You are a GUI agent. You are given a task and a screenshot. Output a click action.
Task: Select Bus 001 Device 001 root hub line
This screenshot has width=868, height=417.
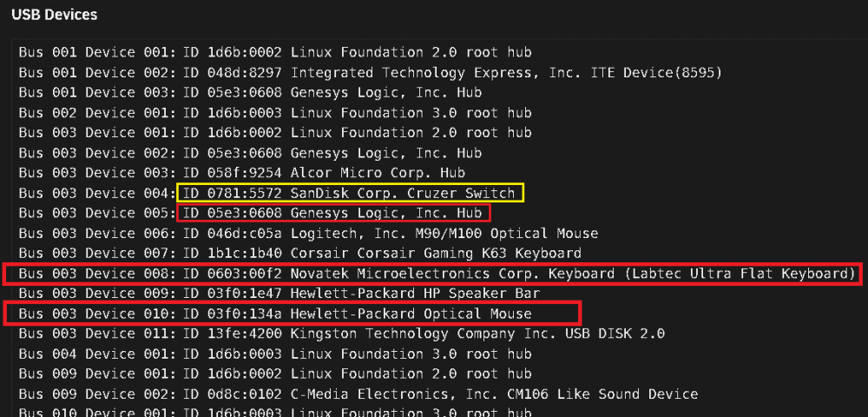[275, 53]
